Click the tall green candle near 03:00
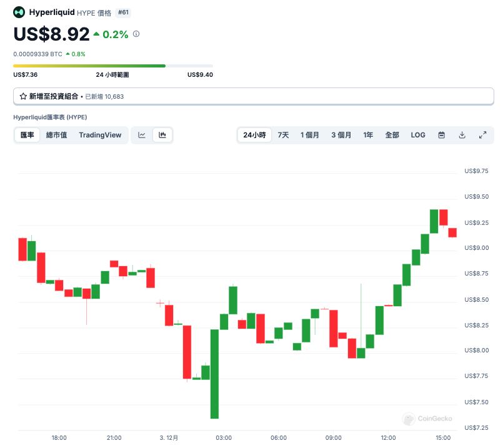The image size is (503, 448). [214, 374]
